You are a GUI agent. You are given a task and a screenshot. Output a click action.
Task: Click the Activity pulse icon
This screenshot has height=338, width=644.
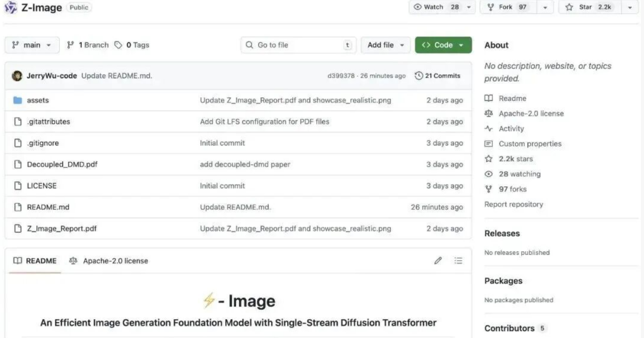pyautogui.click(x=489, y=129)
